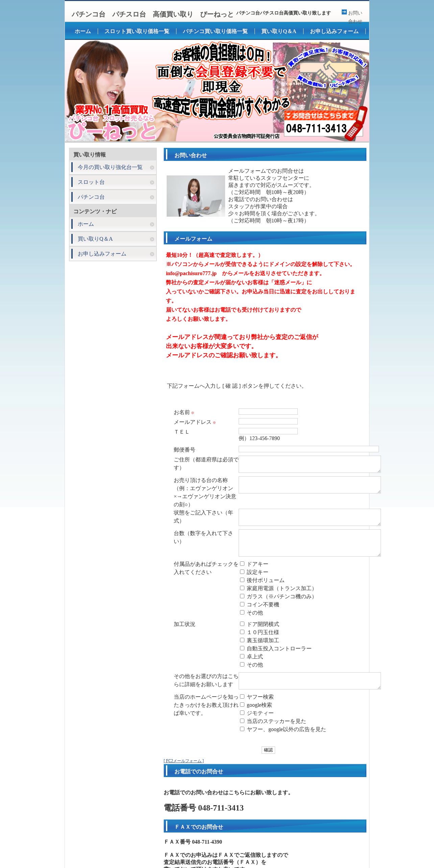Click the TEL input field

268,431
